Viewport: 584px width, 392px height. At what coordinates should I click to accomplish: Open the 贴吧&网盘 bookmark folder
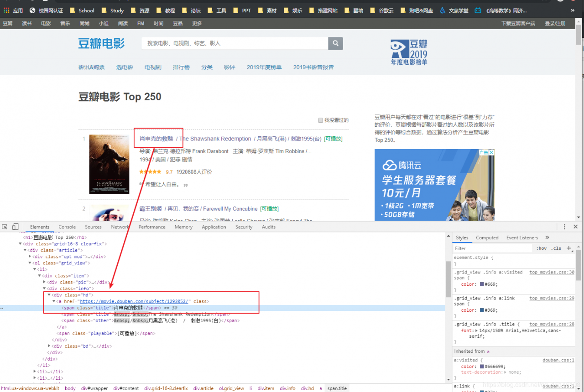pyautogui.click(x=417, y=10)
